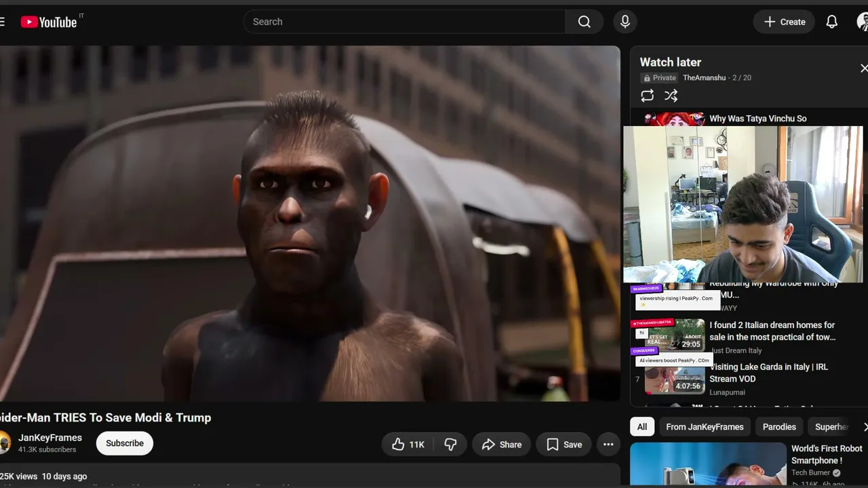Screen dimensions: 868x488
Task: Play 'Visiting Lake Garda in Italy' video
Action: tap(768, 373)
